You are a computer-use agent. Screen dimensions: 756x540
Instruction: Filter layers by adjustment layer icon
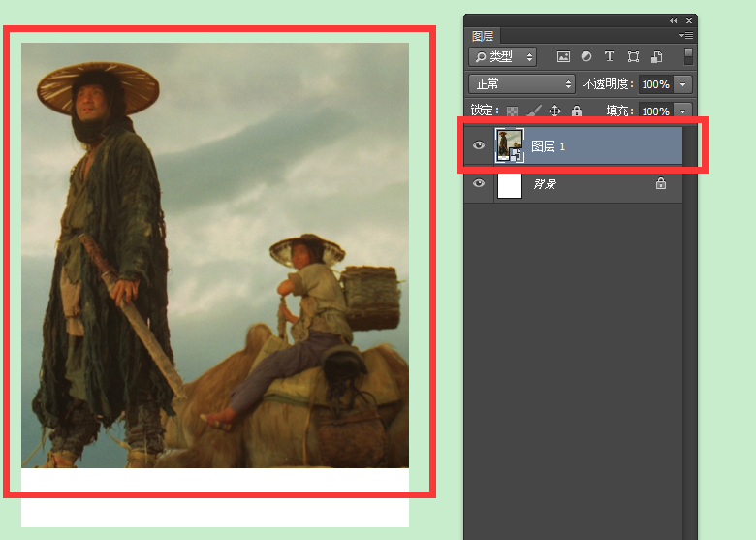(586, 56)
